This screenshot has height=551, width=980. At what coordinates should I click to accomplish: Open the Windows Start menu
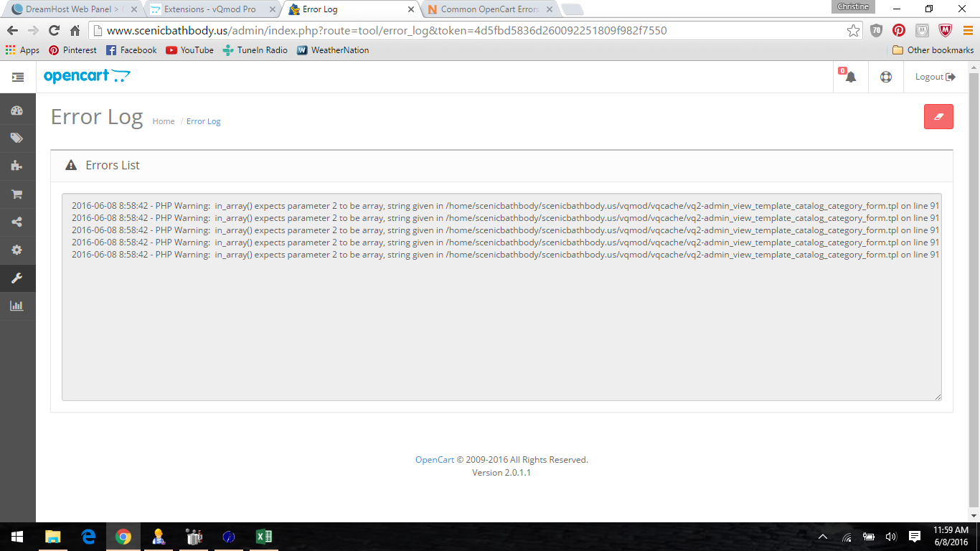click(x=17, y=537)
